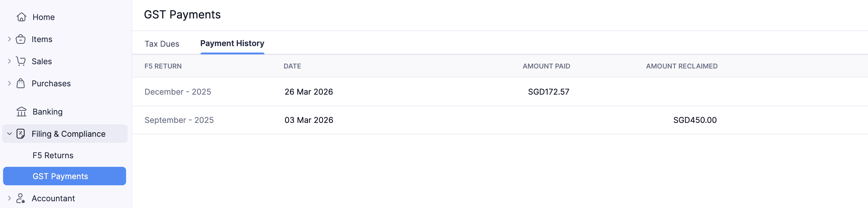868x208 pixels.
Task: Click the DATE column header
Action: [x=292, y=66]
